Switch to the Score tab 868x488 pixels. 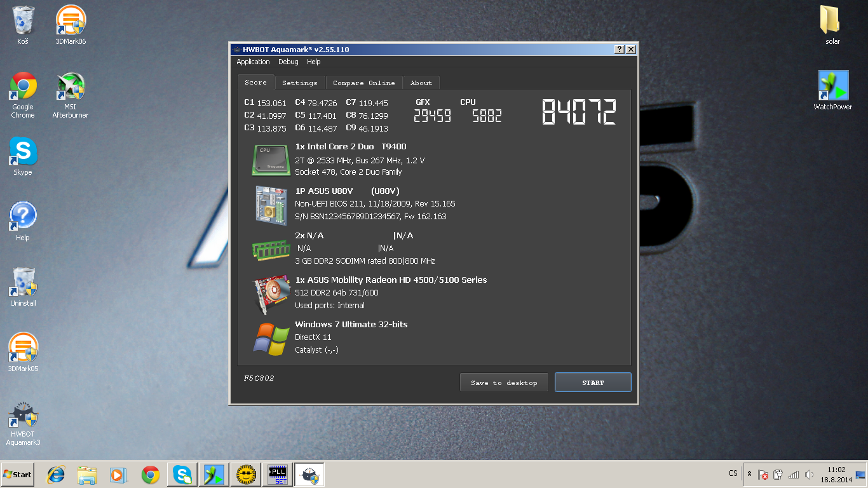click(256, 83)
